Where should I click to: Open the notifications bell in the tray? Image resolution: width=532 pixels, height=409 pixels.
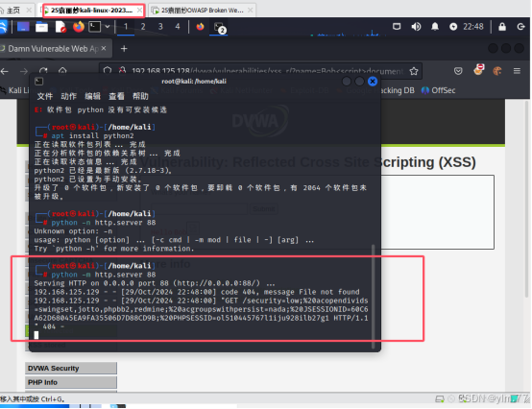(x=435, y=27)
